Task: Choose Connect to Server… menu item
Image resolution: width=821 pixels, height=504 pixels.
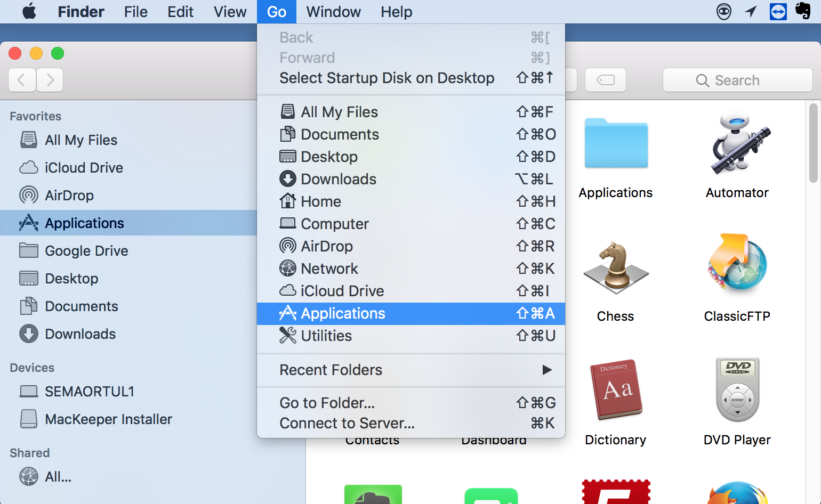Action: [x=411, y=423]
